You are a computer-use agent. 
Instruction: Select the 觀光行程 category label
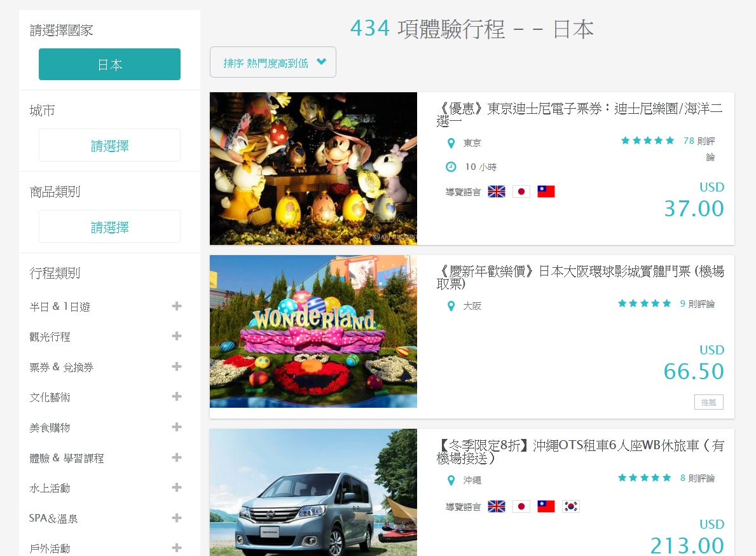click(50, 337)
